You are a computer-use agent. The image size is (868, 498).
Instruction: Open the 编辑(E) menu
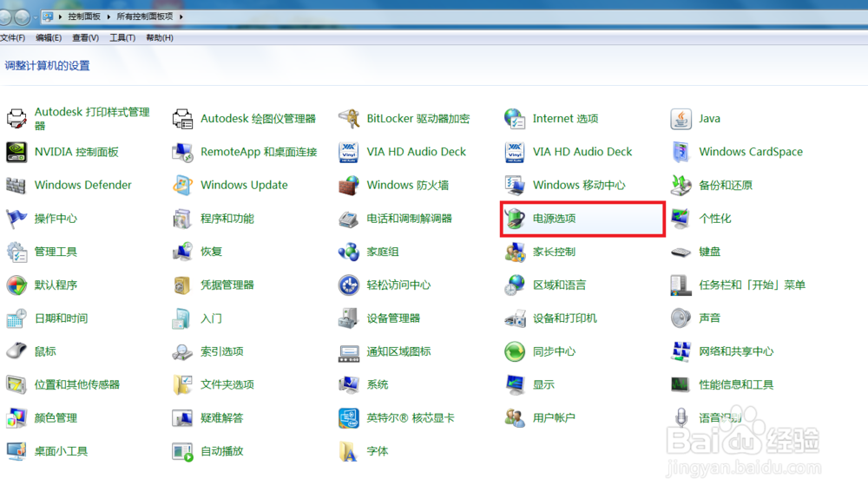pos(49,37)
